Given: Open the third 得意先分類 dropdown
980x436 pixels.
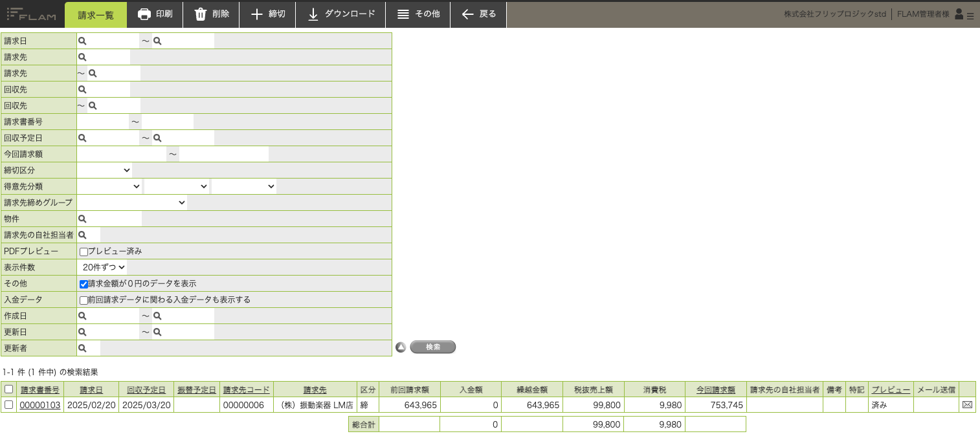Looking at the screenshot, I should 244,186.
